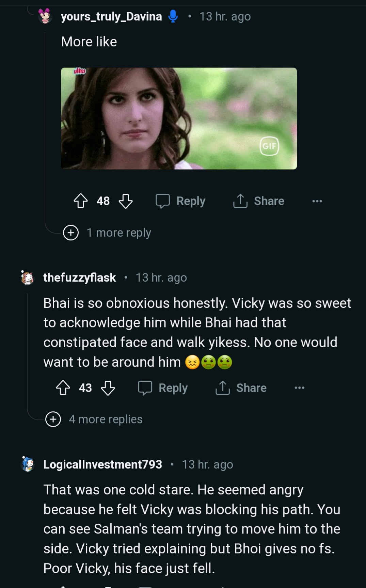Share thefuzzyflask's comment
366x588 pixels.
click(x=241, y=388)
